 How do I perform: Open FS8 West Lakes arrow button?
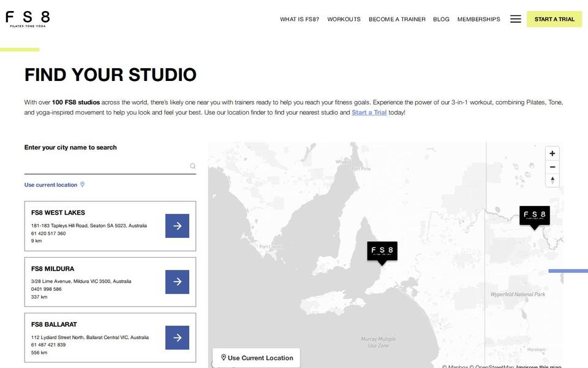[177, 226]
